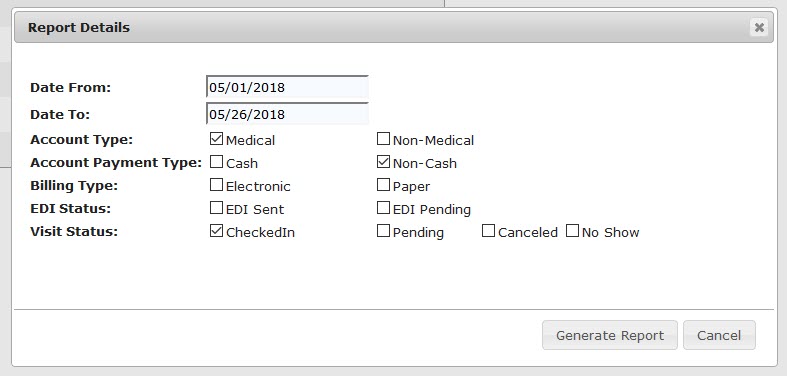The image size is (787, 376).
Task: Check the EDI Pending checkbox
Action: tap(383, 208)
